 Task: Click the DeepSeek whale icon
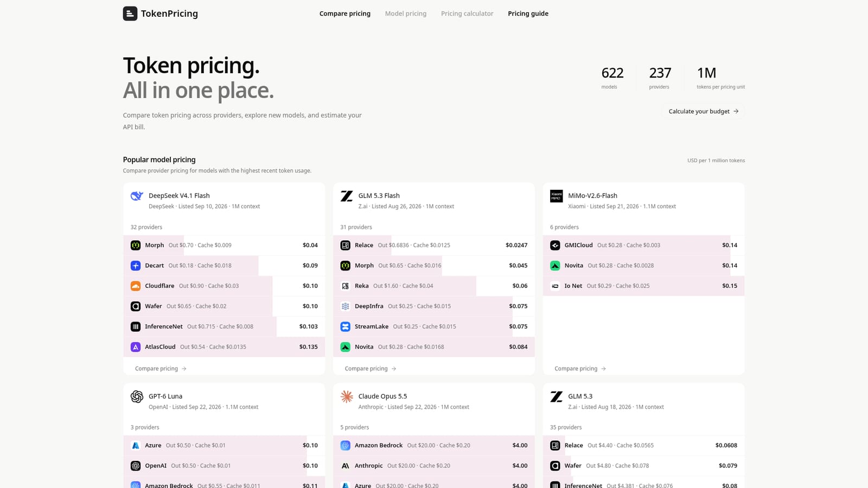click(x=137, y=196)
